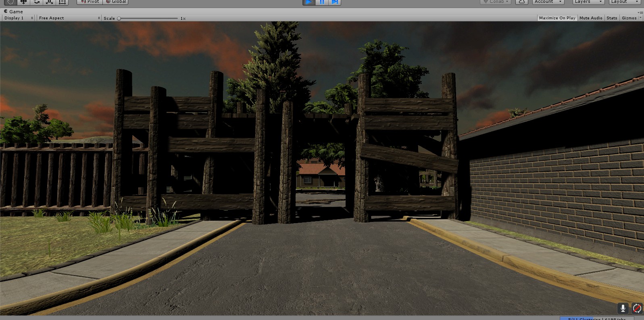This screenshot has width=644, height=320.
Task: Select the Hand tool in toolbar
Action: pos(10,2)
